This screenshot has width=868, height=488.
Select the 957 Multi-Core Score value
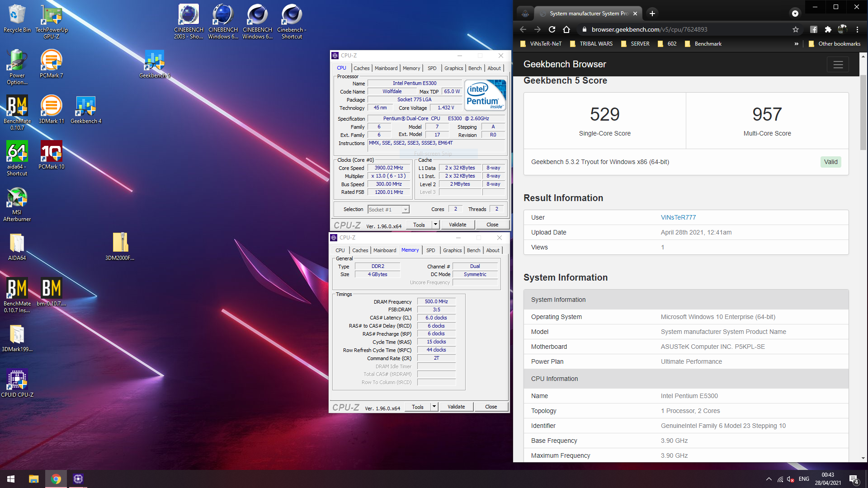(x=767, y=114)
